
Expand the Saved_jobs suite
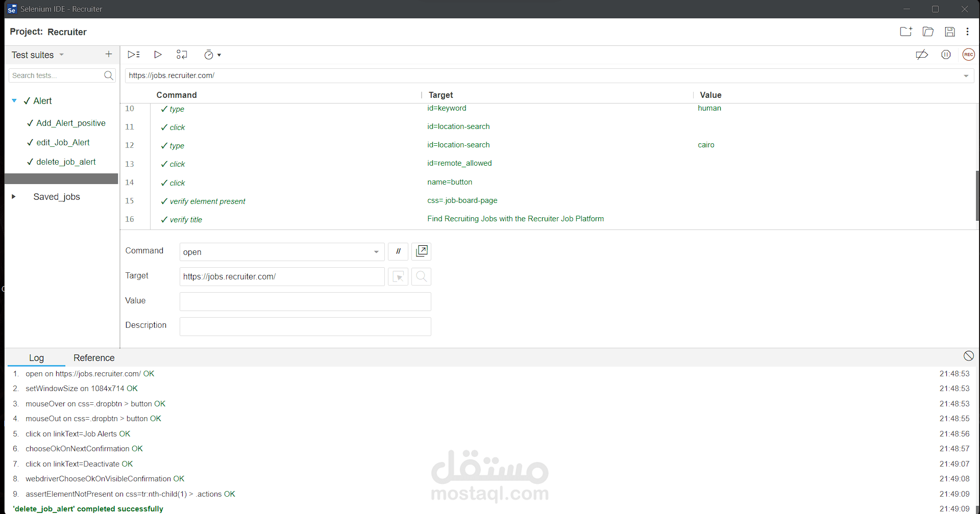click(x=14, y=196)
